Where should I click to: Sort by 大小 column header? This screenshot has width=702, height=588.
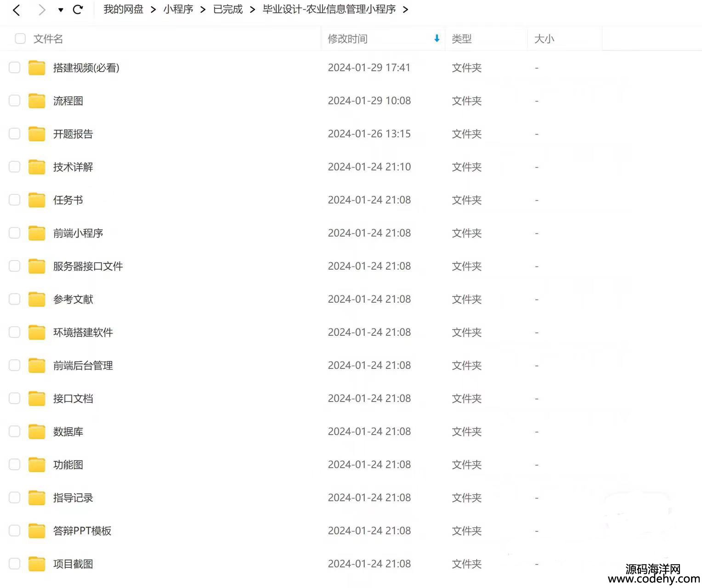(544, 39)
